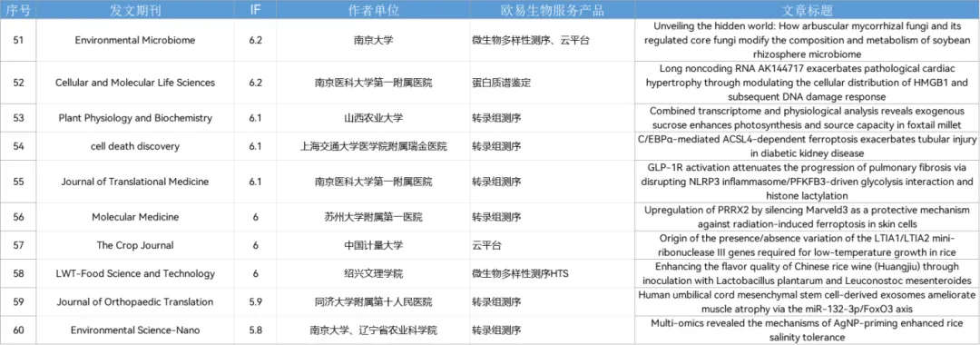Click the 蛋白质谱鉴定 cell
This screenshot has width=980, height=345.
(x=552, y=83)
